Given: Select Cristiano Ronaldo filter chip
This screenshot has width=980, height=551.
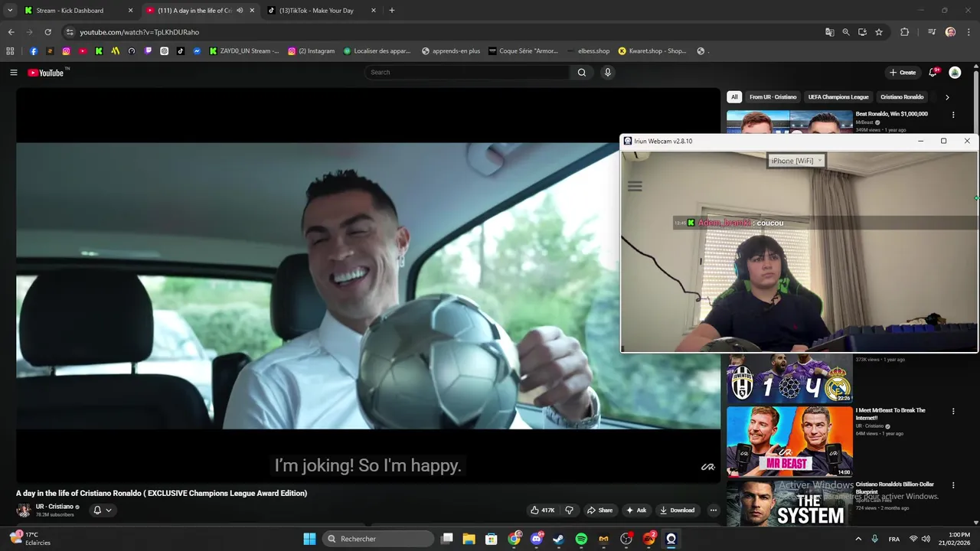Looking at the screenshot, I should tap(902, 97).
